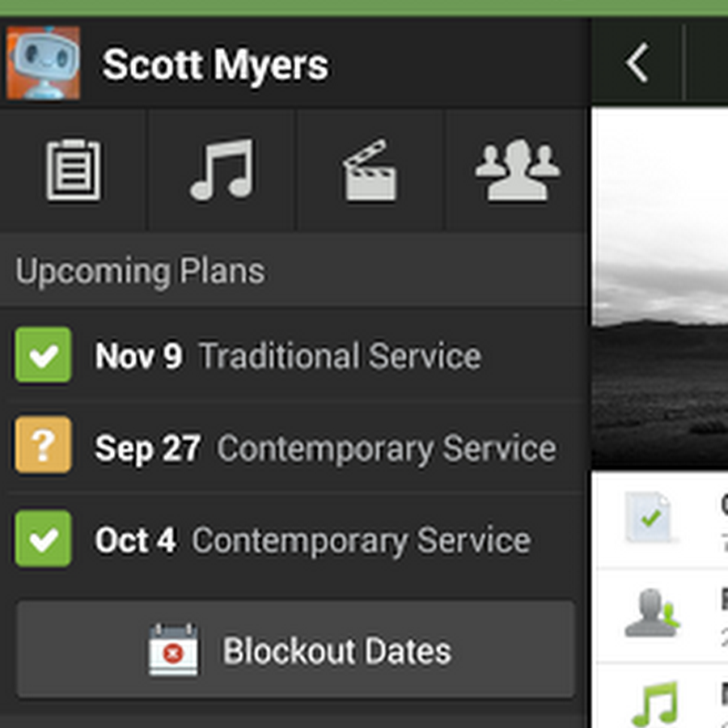Open the Plans clipboard icon
728x728 pixels.
tap(74, 170)
